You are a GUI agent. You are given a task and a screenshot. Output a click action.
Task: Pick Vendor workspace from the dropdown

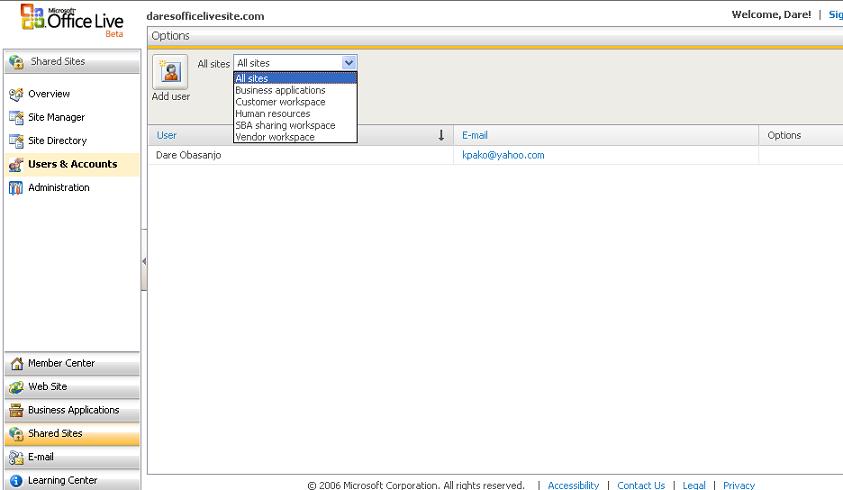coord(274,137)
